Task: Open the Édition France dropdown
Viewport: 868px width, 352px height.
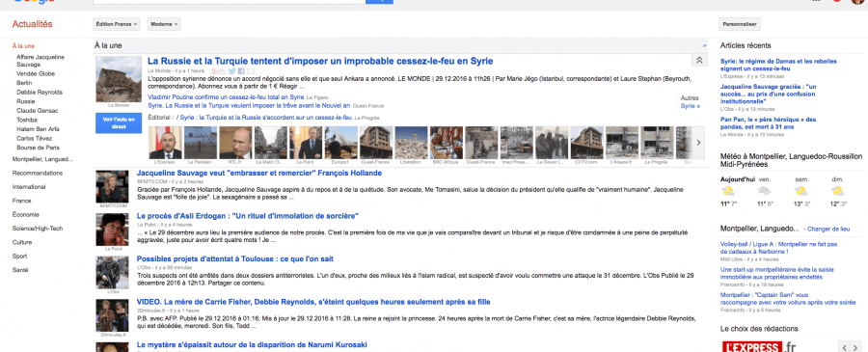Action: [117, 24]
